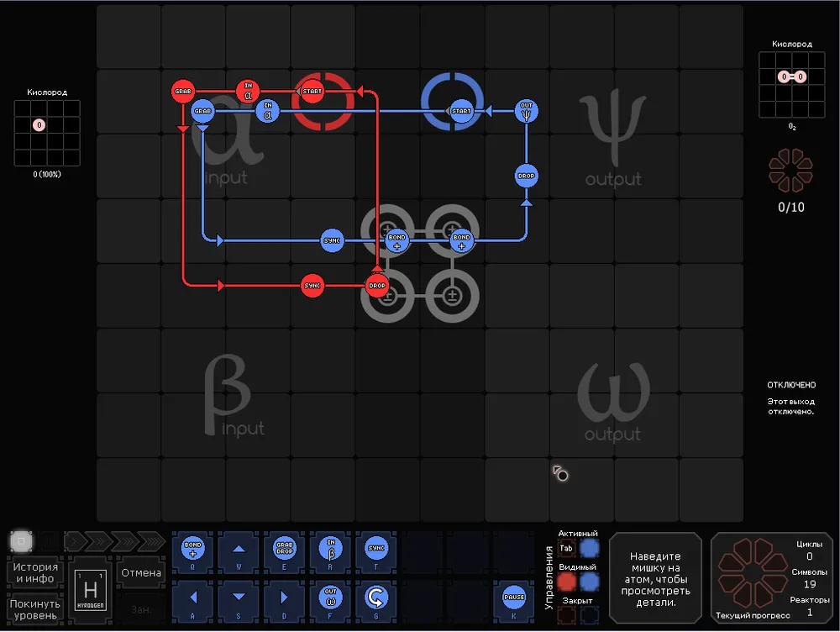Start simulation at triple chevron speed
The height and width of the screenshot is (632, 840).
pyautogui.click(x=123, y=541)
